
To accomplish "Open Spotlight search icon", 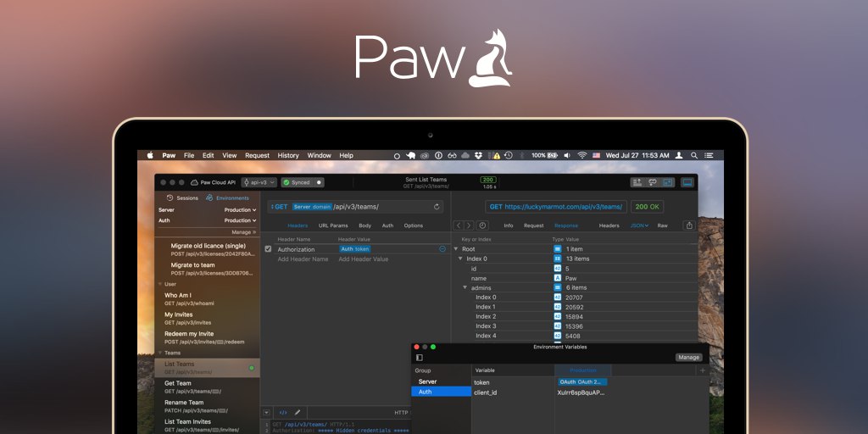I will coord(694,156).
